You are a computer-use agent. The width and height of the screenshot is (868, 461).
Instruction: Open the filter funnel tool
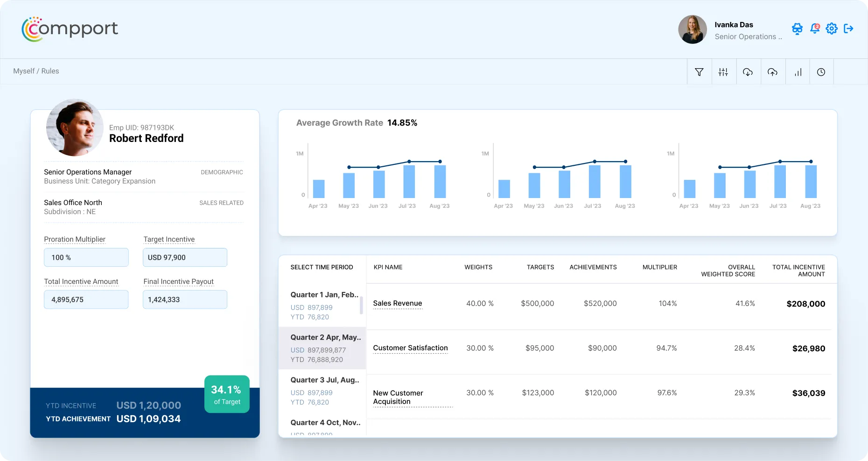tap(699, 72)
